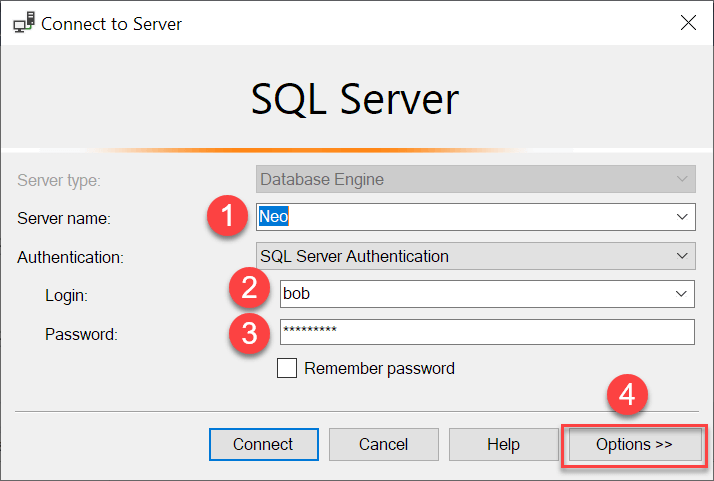Click the Cancel button
This screenshot has width=714, height=481.
tap(383, 444)
